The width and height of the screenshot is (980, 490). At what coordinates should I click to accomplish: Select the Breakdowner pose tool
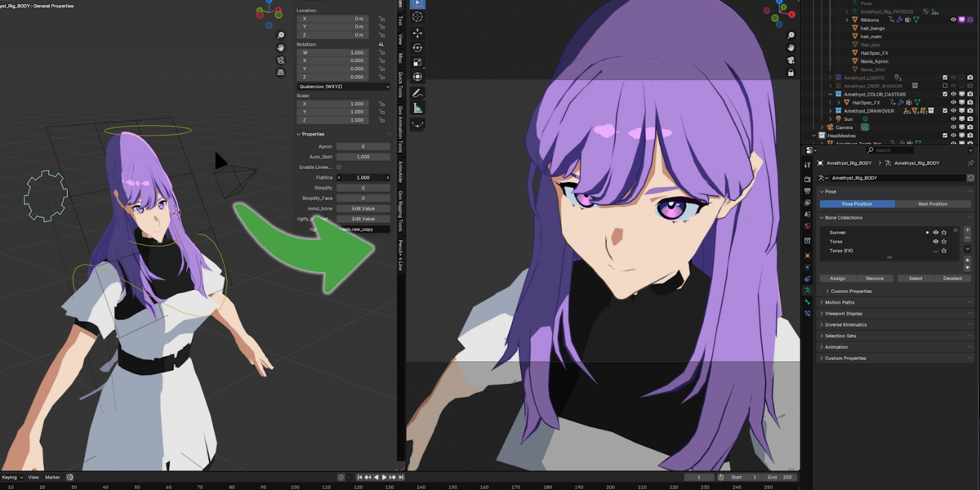coord(417,125)
